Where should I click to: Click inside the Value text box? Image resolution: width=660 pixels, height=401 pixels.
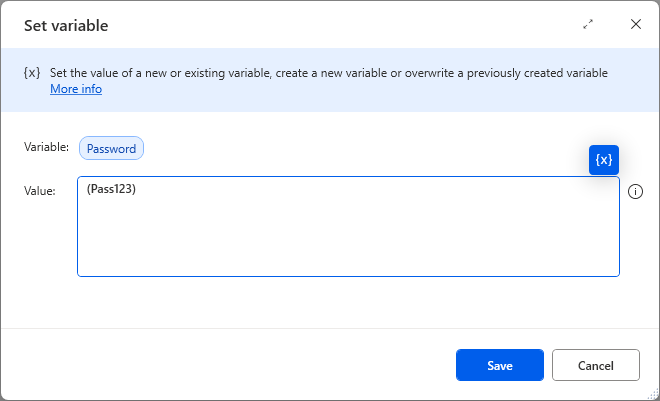(348, 226)
